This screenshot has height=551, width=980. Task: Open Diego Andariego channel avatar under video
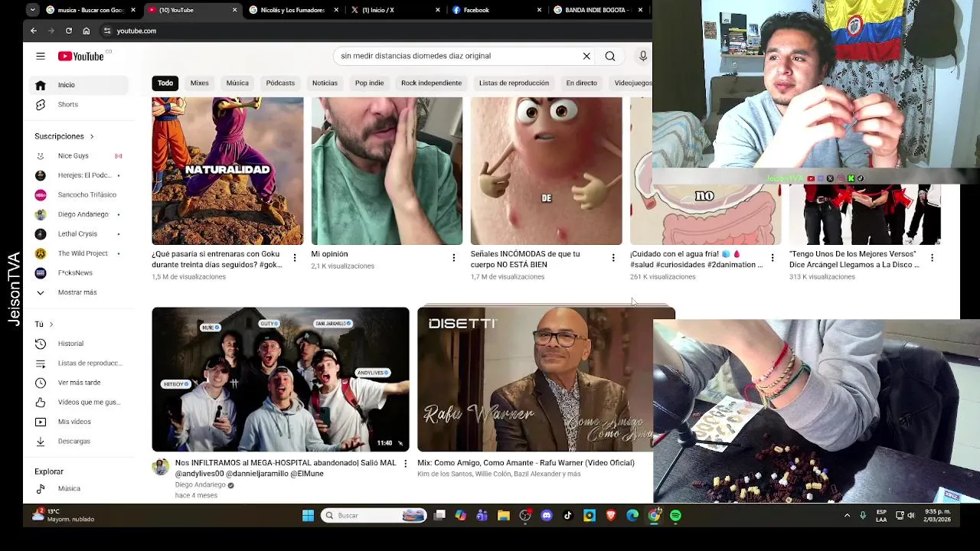(161, 467)
